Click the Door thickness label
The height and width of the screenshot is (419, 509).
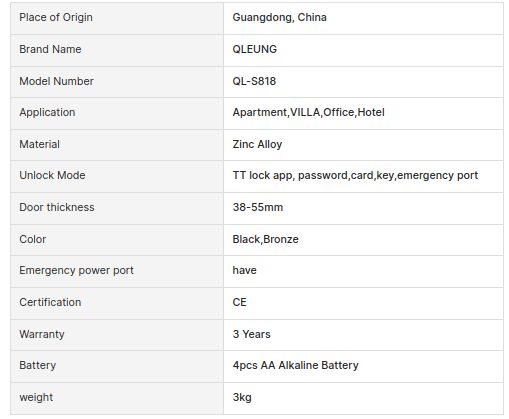click(x=57, y=207)
